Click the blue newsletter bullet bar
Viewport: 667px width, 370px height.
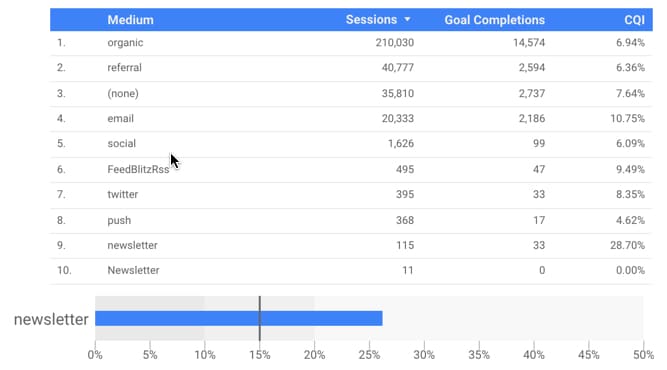click(239, 319)
